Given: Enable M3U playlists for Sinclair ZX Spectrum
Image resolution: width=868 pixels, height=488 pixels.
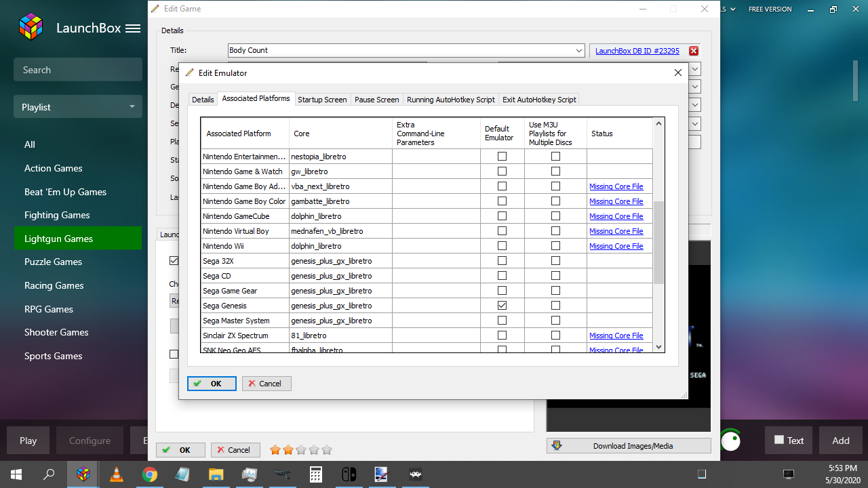Looking at the screenshot, I should click(555, 335).
